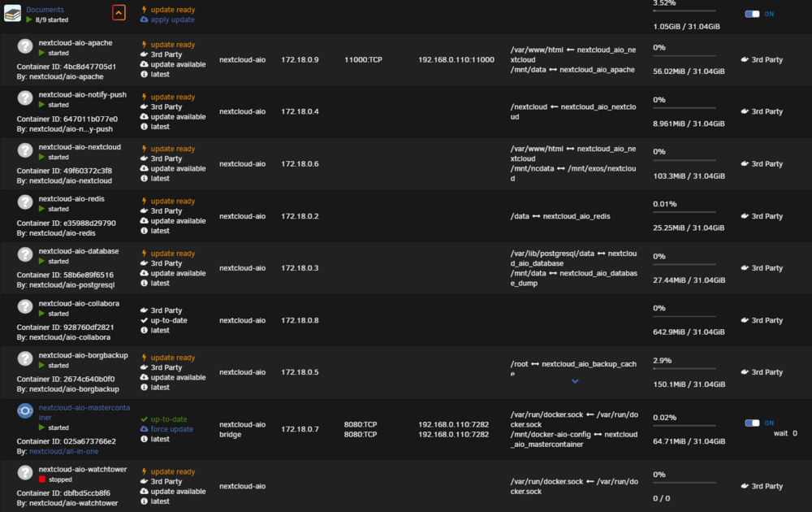Click force update for mastercontainer
Image resolution: width=812 pixels, height=512 pixels.
[x=172, y=429]
